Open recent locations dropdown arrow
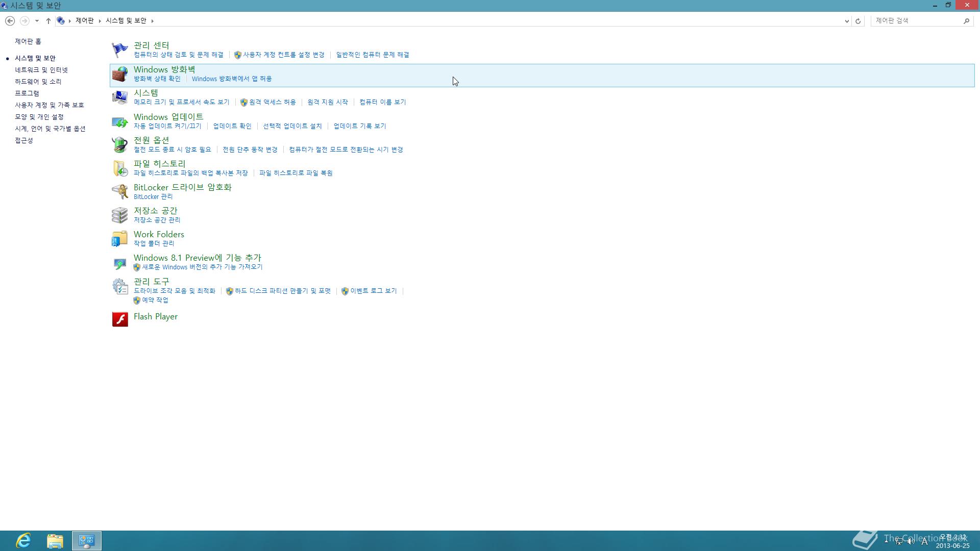This screenshot has width=980, height=551. tap(37, 21)
